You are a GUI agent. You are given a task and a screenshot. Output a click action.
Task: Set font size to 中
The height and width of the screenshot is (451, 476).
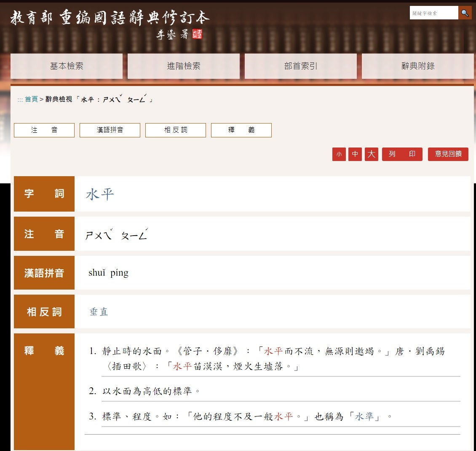pos(355,154)
